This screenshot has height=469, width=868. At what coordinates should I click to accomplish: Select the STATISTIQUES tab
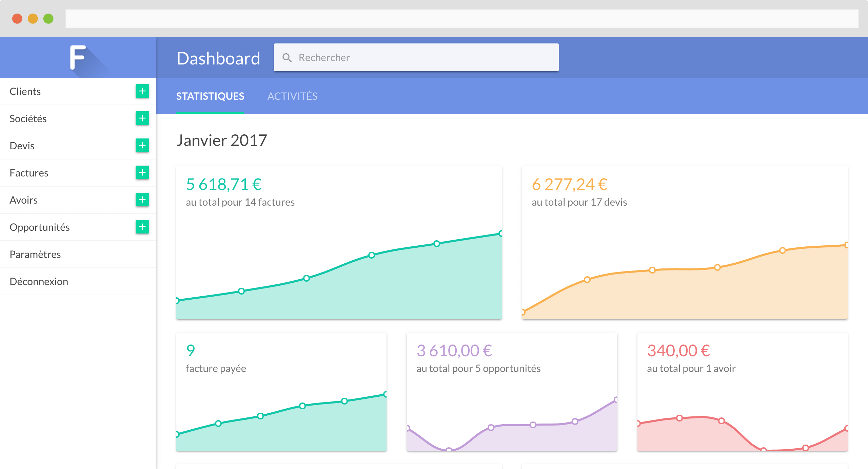[x=210, y=96]
